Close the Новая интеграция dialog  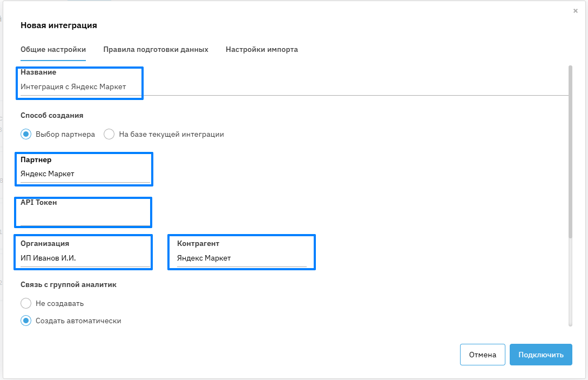click(575, 11)
